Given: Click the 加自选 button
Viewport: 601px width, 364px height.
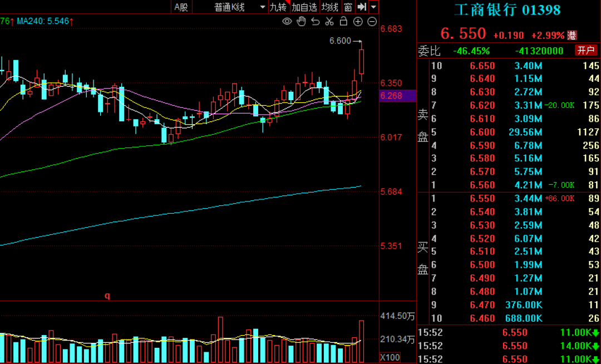Looking at the screenshot, I should [x=305, y=7].
